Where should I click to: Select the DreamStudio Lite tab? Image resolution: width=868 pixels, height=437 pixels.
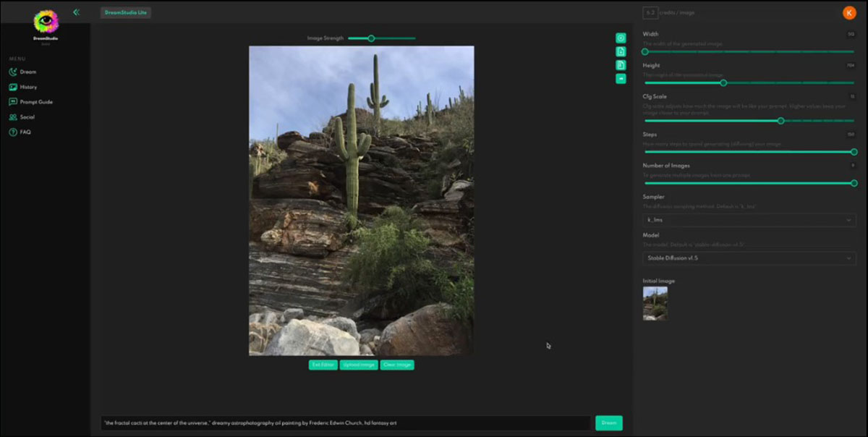126,12
